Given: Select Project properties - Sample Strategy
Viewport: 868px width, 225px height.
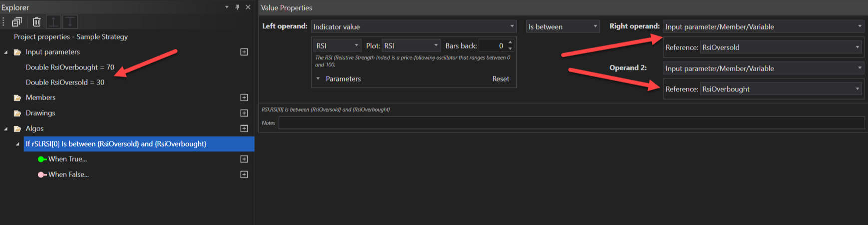Looking at the screenshot, I should point(71,37).
